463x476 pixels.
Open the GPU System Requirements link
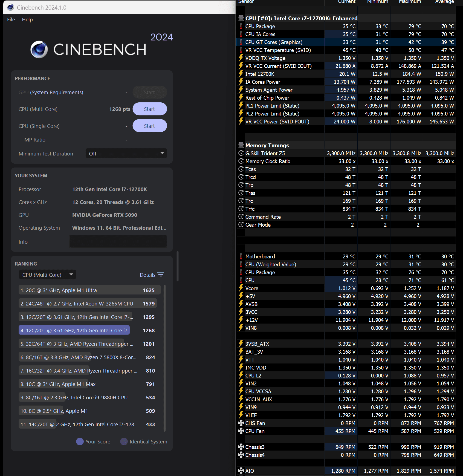57,93
